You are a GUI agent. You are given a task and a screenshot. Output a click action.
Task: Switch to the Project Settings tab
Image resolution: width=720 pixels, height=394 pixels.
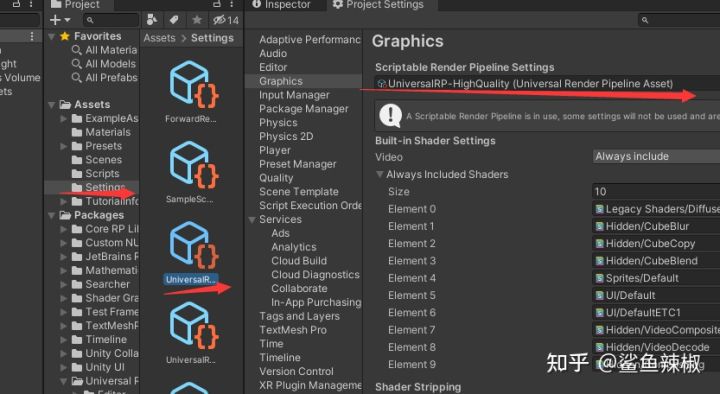click(378, 5)
